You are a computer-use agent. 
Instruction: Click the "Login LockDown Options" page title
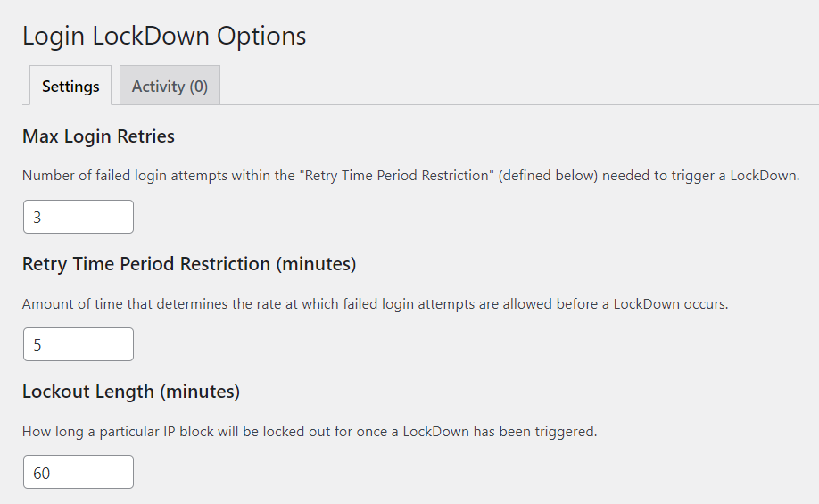(164, 36)
